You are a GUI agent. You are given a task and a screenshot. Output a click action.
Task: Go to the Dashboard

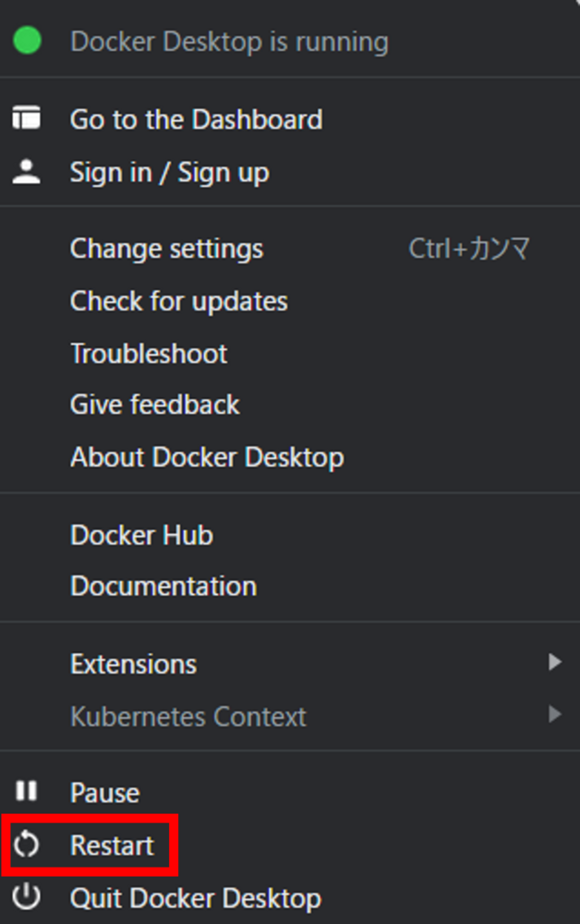click(197, 118)
